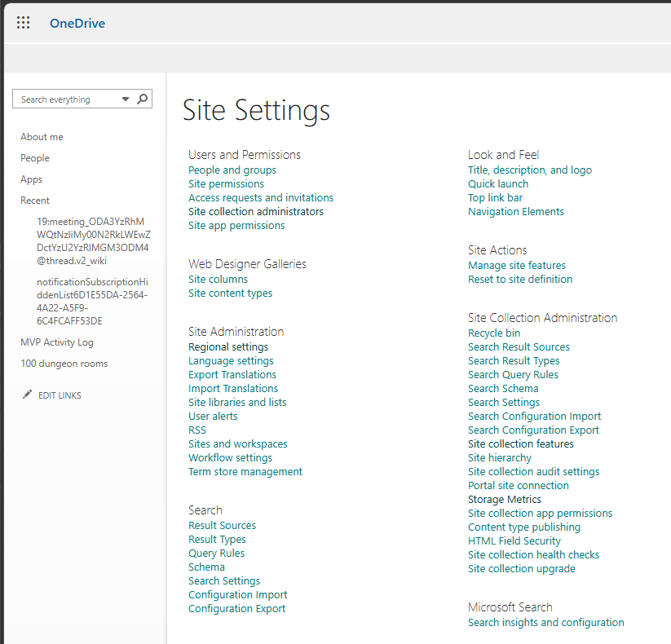Viewport: 671px width, 644px height.
Task: Open Apps in the left navigation
Action: pos(32,179)
